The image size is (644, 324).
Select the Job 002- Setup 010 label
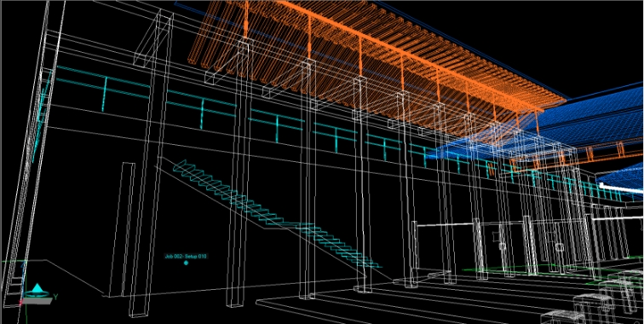186,256
